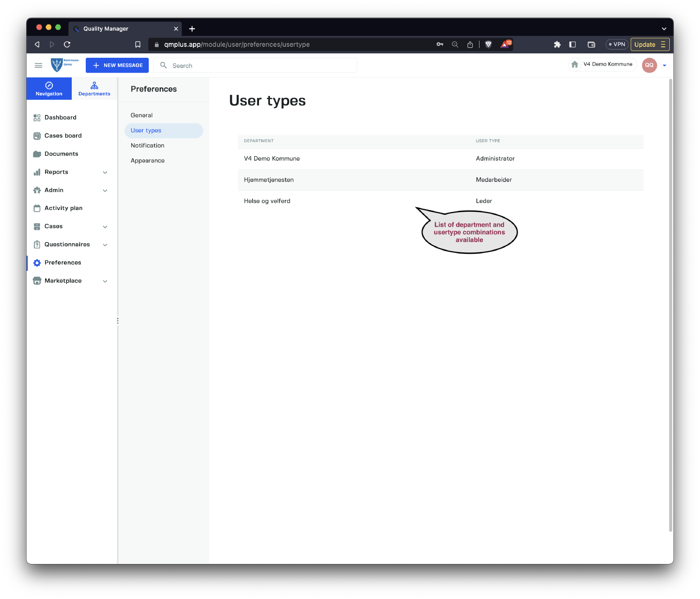The image size is (700, 599).
Task: Click the QQ user avatar
Action: [649, 65]
